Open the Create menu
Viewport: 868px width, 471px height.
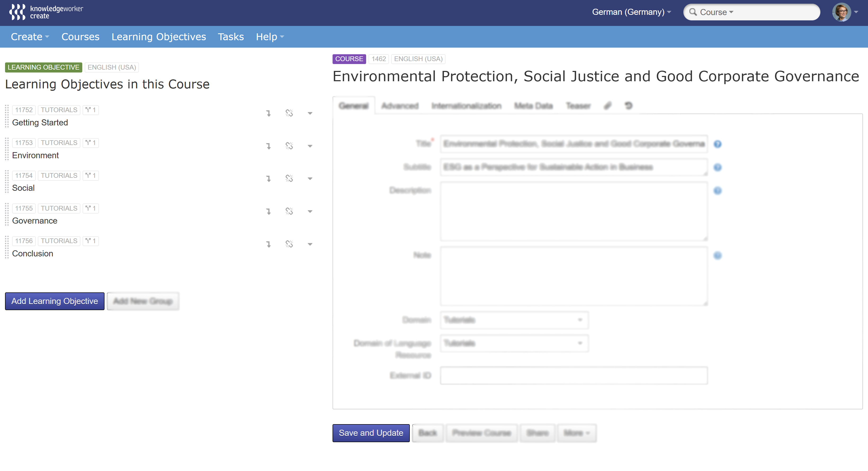click(30, 37)
